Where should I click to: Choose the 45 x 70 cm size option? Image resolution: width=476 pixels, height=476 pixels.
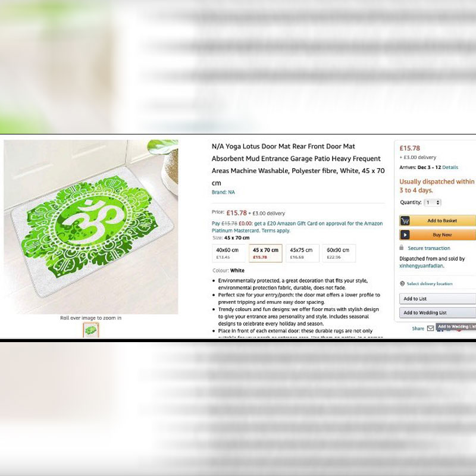(x=265, y=253)
